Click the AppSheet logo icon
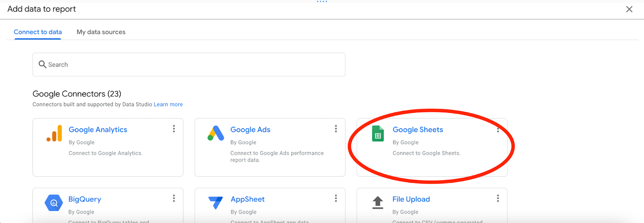The width and height of the screenshot is (644, 223). coord(216,203)
